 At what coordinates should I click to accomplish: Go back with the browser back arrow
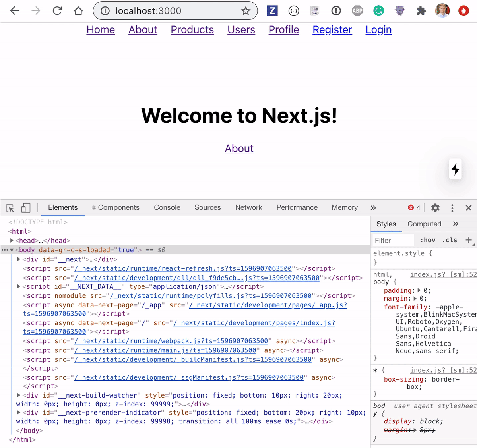(x=15, y=11)
